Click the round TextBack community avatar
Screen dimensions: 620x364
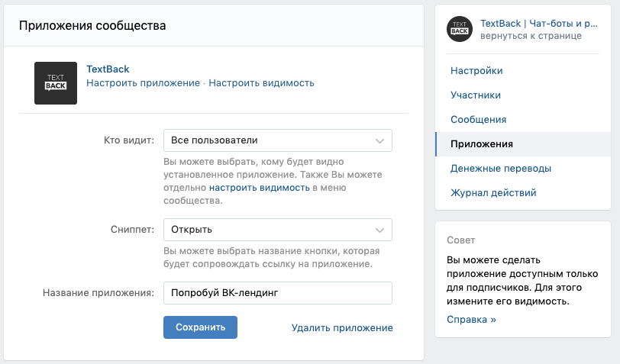coord(460,29)
